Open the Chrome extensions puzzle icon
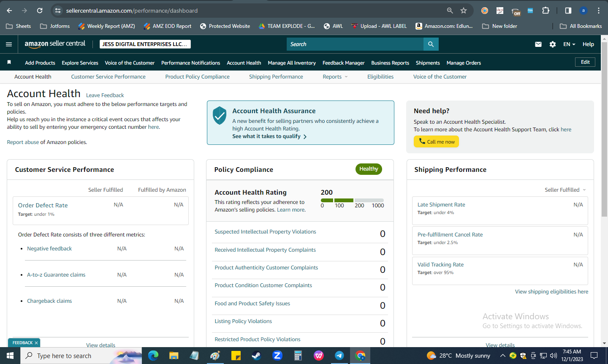This screenshot has height=364, width=608. pyautogui.click(x=546, y=11)
